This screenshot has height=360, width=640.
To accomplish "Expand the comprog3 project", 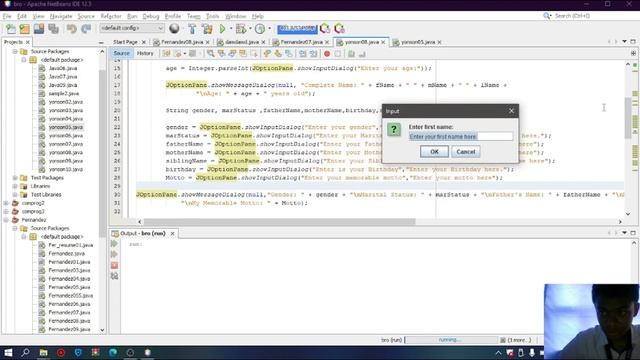I will [x=6, y=211].
